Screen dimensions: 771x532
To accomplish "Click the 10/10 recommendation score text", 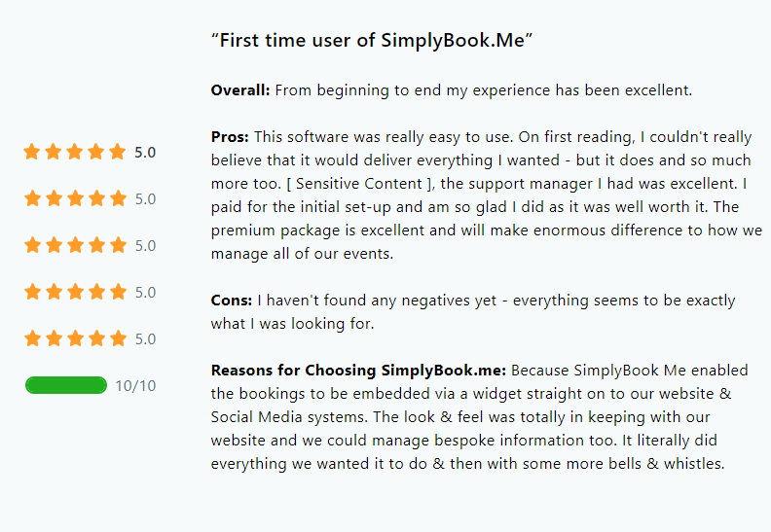I will coord(135,386).
